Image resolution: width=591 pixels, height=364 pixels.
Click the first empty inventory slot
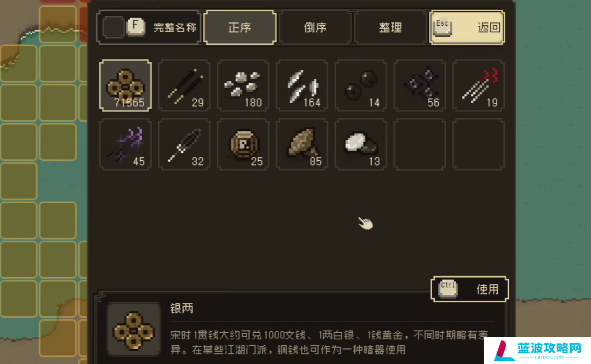[419, 144]
